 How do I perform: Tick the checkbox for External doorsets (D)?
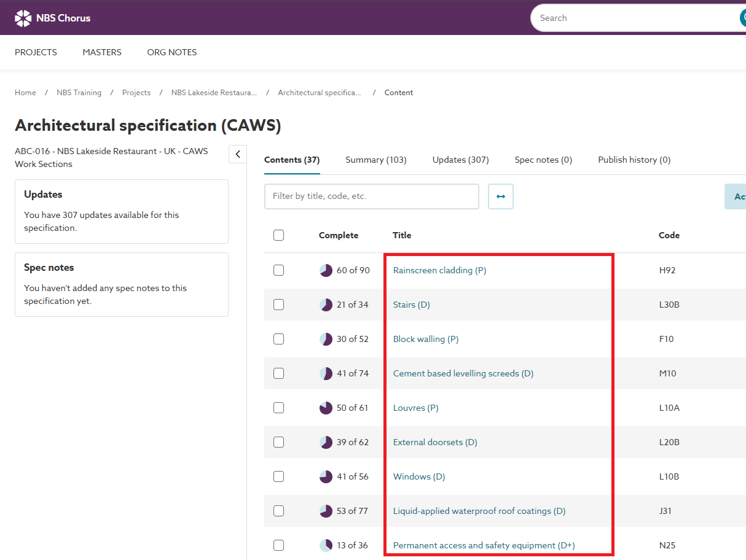click(x=279, y=442)
